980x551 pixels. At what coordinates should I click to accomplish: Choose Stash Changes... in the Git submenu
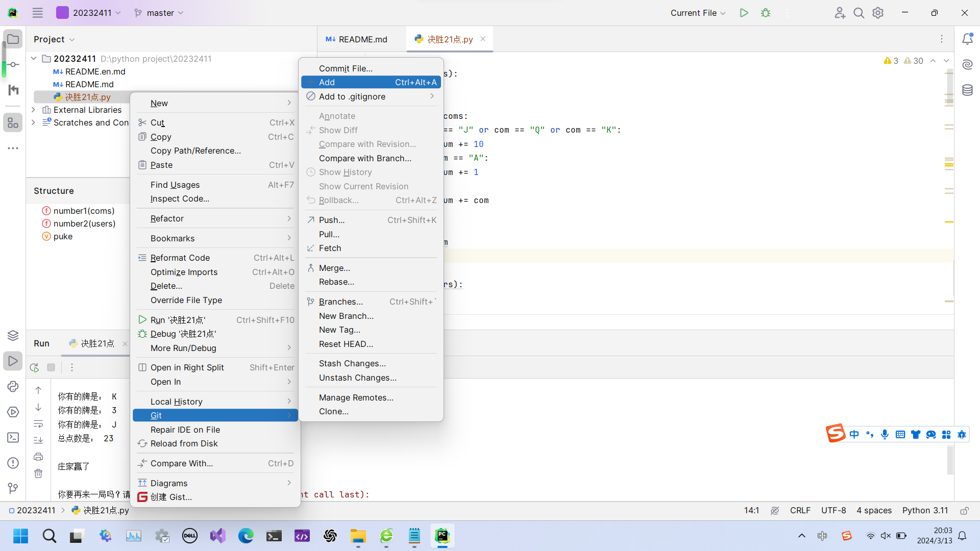[371, 363]
